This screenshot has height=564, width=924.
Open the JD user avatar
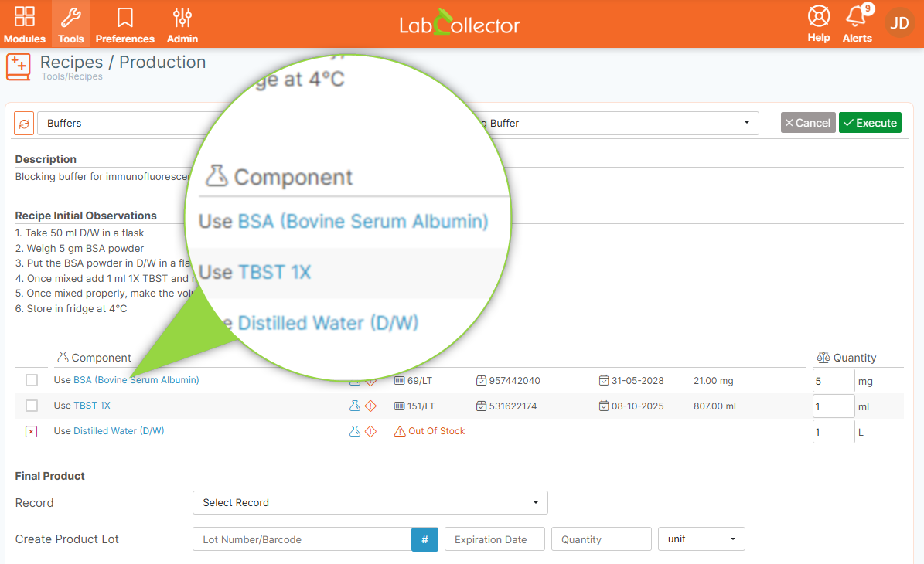(x=899, y=23)
